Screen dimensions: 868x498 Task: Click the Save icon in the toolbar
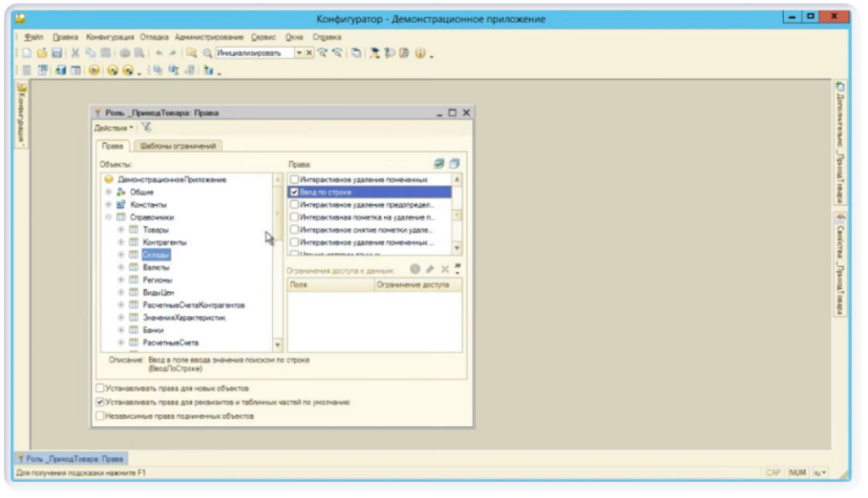(57, 53)
